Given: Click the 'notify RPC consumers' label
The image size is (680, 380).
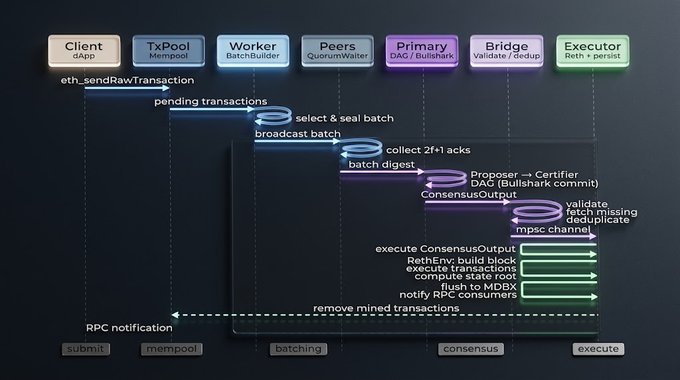Looking at the screenshot, I should [x=458, y=295].
